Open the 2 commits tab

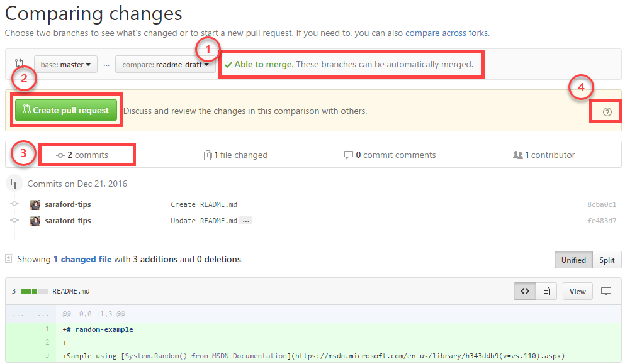tap(82, 155)
